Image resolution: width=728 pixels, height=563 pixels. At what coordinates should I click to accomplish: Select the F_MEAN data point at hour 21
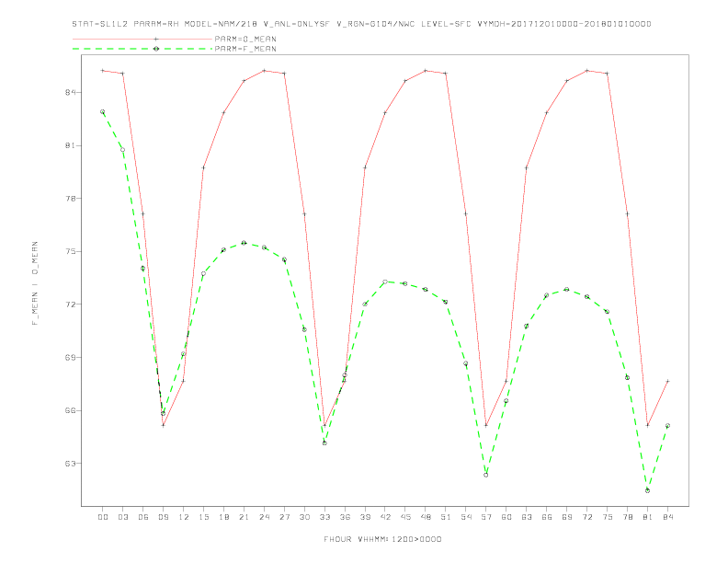pyautogui.click(x=244, y=243)
